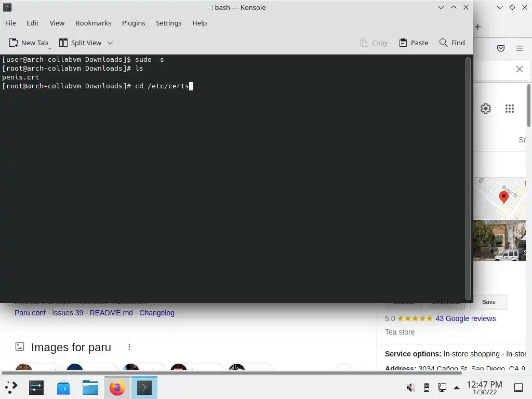Open the Paru.conf link in Firefox
The width and height of the screenshot is (532, 399).
(x=30, y=313)
